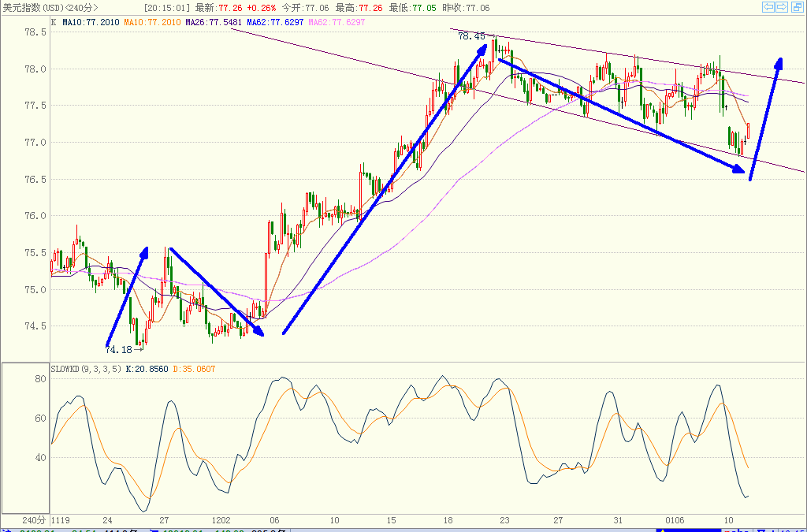Click the 15 date axis label
The width and height of the screenshot is (807, 532).
(391, 520)
